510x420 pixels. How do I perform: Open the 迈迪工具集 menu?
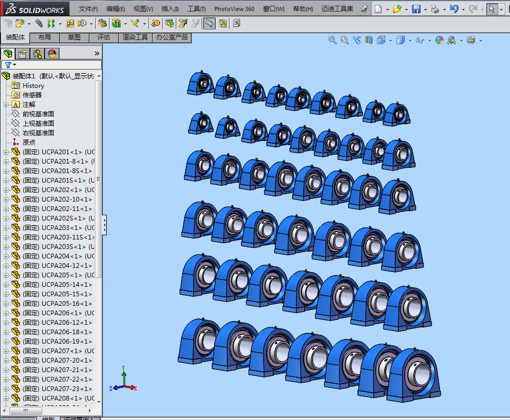(337, 9)
